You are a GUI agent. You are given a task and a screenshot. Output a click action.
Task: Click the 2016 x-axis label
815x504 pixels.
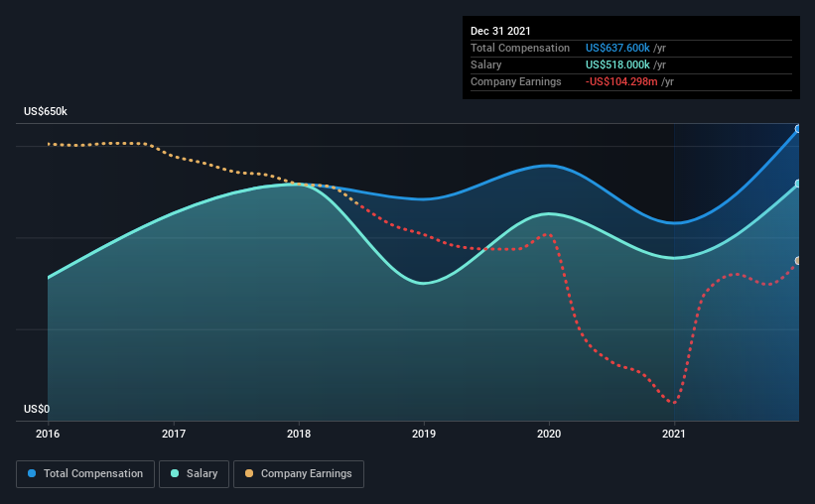click(x=48, y=434)
